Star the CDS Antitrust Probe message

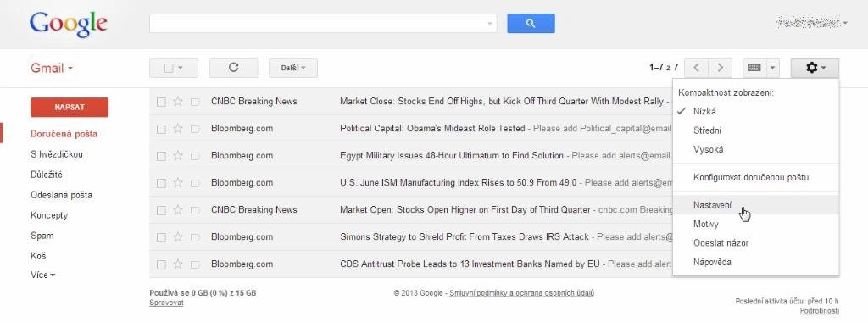tap(178, 264)
